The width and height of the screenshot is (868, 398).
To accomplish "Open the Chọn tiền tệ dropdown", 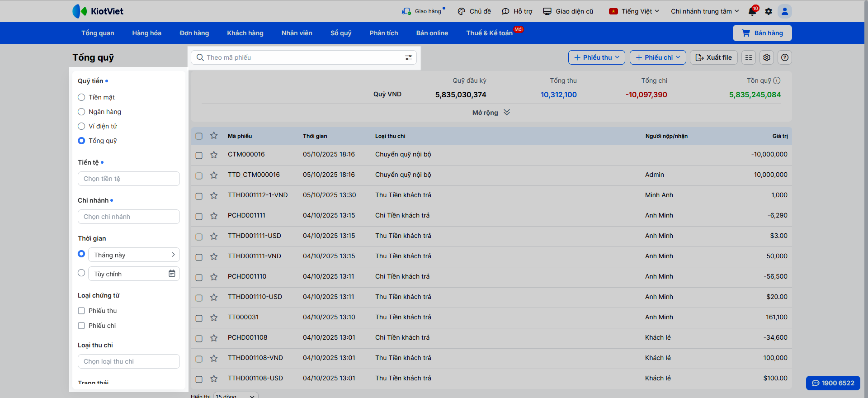I will 129,179.
